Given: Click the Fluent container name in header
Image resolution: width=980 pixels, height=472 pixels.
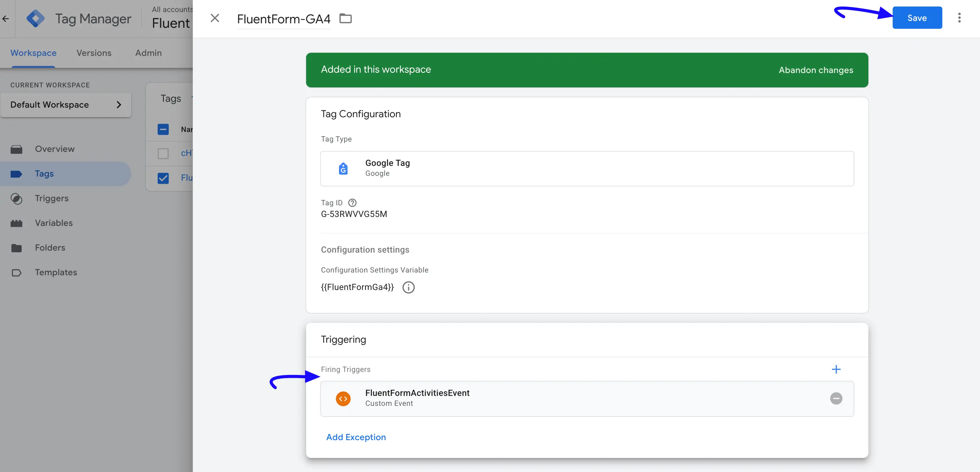Looking at the screenshot, I should 171,23.
